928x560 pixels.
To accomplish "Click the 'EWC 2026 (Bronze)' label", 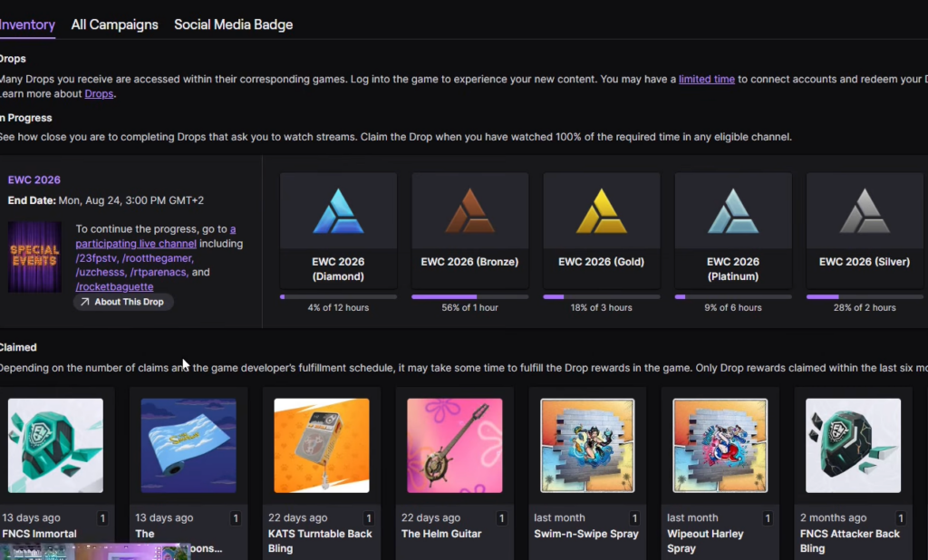I will [x=470, y=262].
